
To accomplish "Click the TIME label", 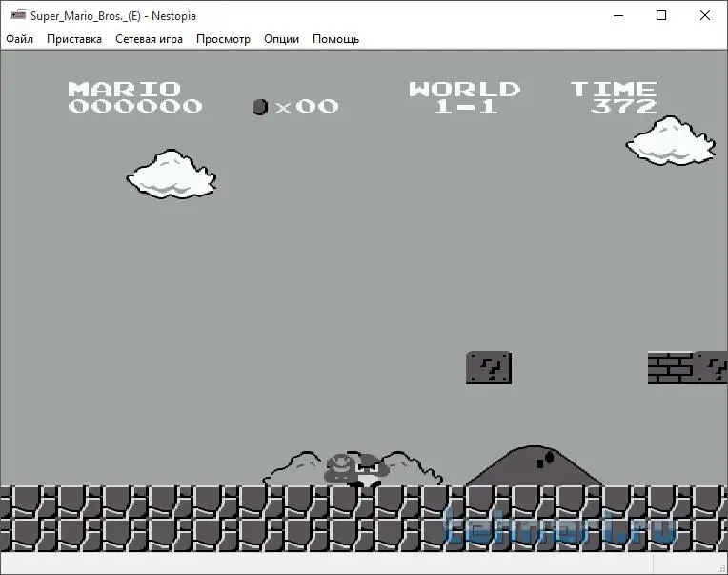I will (614, 90).
